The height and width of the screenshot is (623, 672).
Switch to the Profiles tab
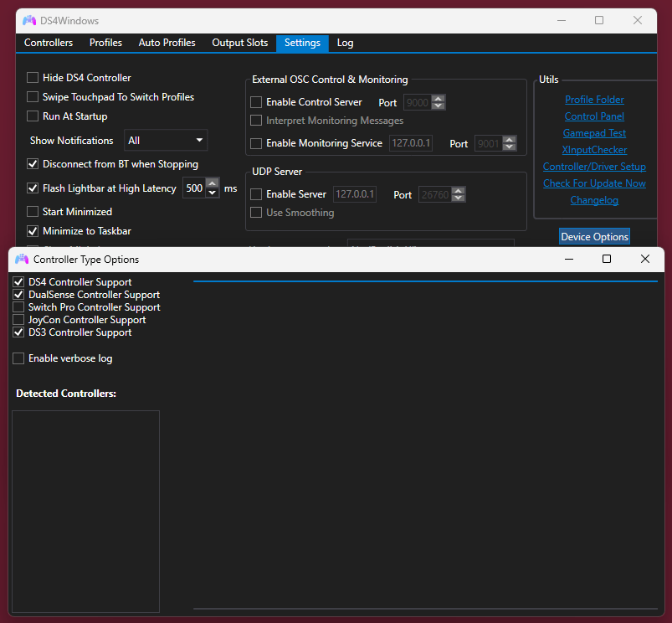tap(105, 43)
